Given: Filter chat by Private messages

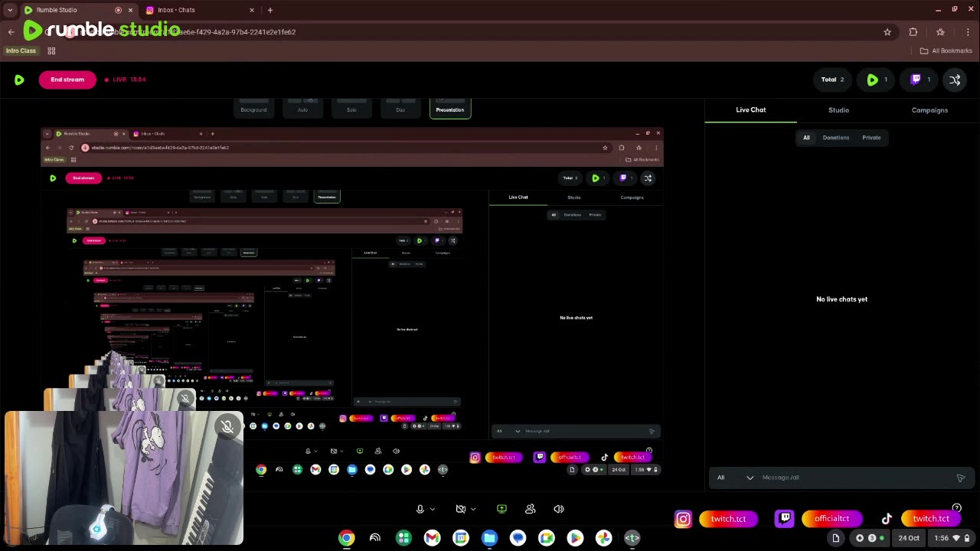Looking at the screenshot, I should coord(871,138).
